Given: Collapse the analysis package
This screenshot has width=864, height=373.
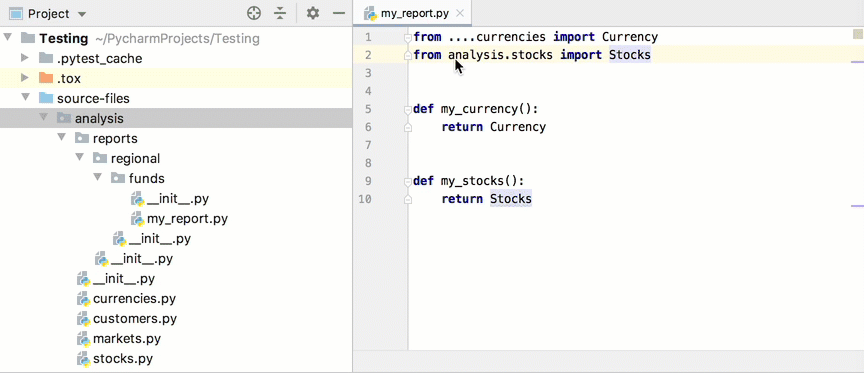Looking at the screenshot, I should pyautogui.click(x=44, y=117).
